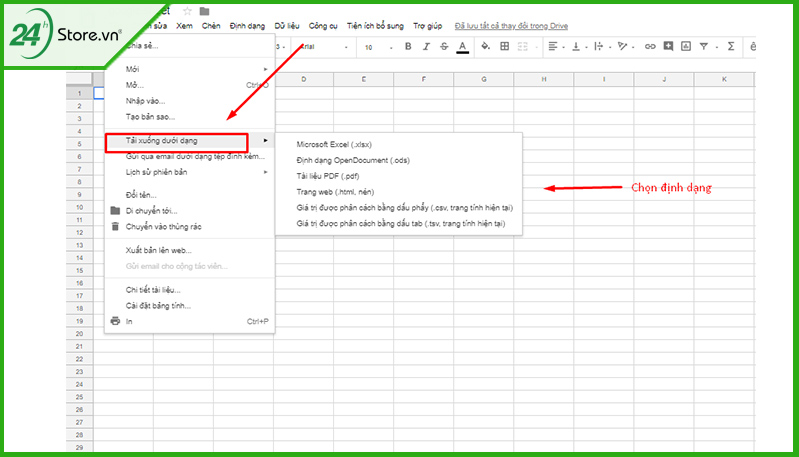
Task: Open the text wrapping dropdown
Action: coord(601,46)
